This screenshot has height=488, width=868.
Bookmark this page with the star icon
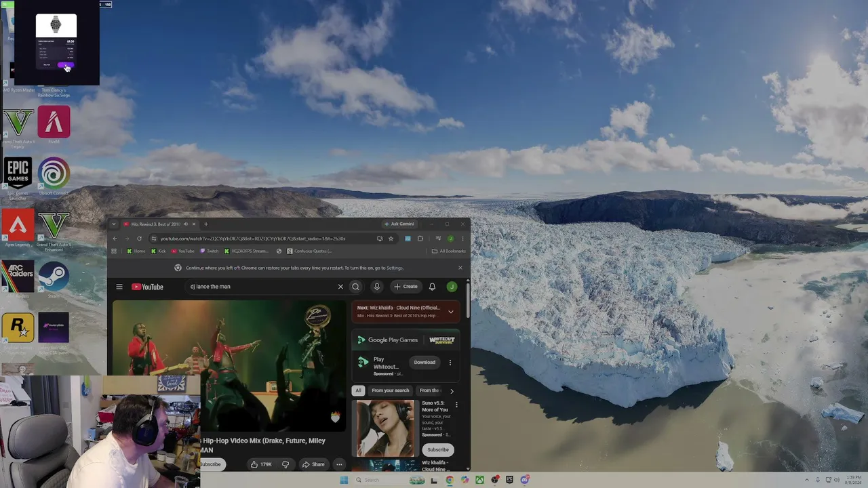[x=391, y=239]
